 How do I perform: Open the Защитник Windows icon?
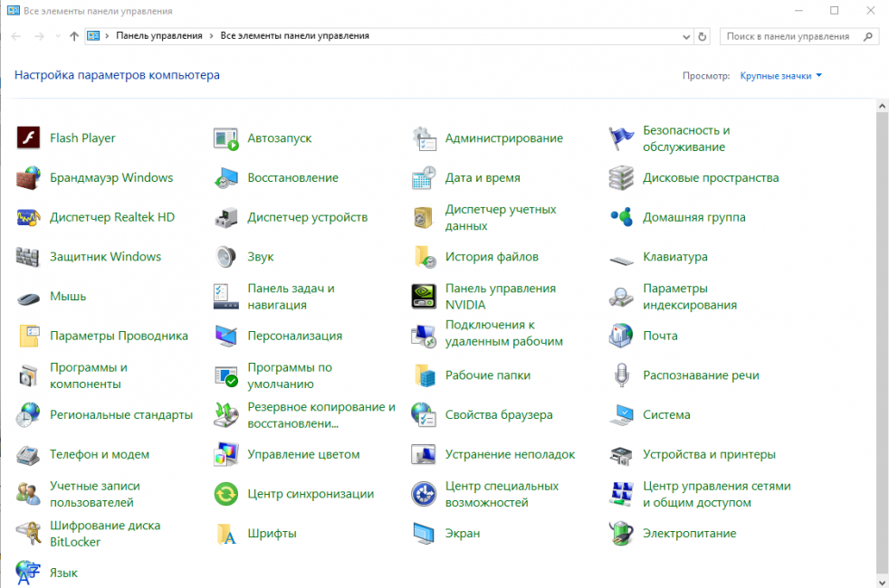(28, 257)
